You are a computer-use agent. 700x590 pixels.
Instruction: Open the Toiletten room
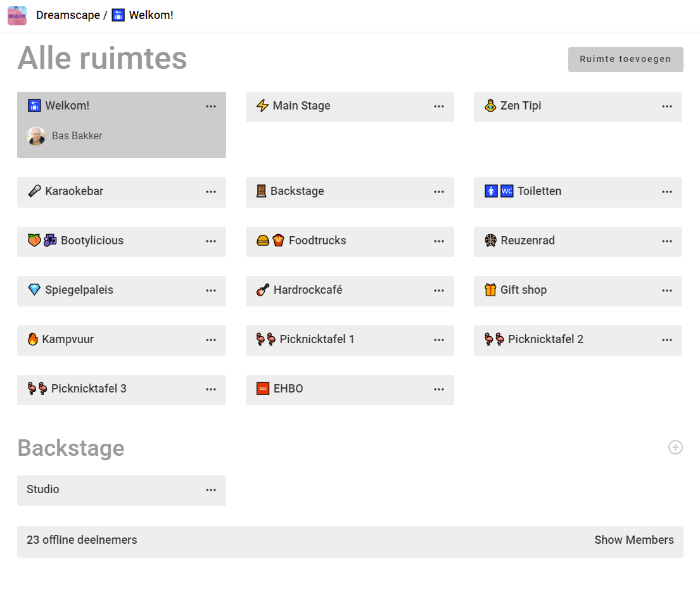(x=538, y=192)
